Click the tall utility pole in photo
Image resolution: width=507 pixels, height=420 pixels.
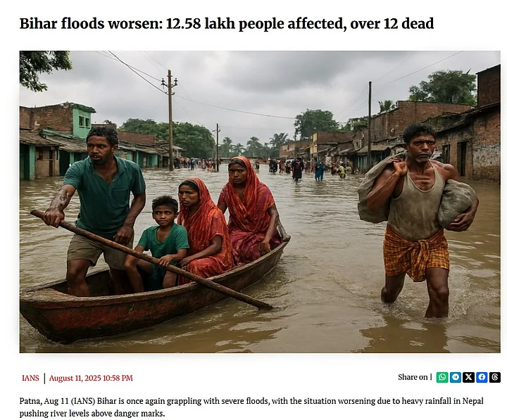170,120
